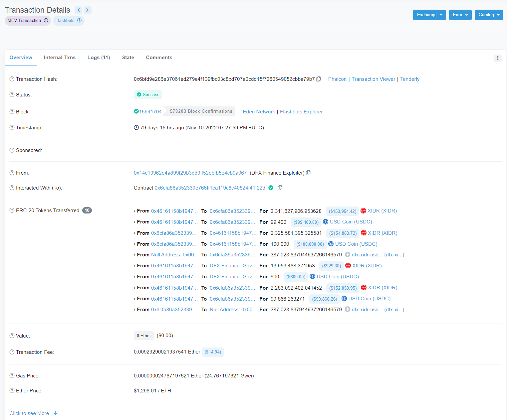The image size is (507, 420).
Task: Open the Exchange dropdown
Action: (429, 15)
